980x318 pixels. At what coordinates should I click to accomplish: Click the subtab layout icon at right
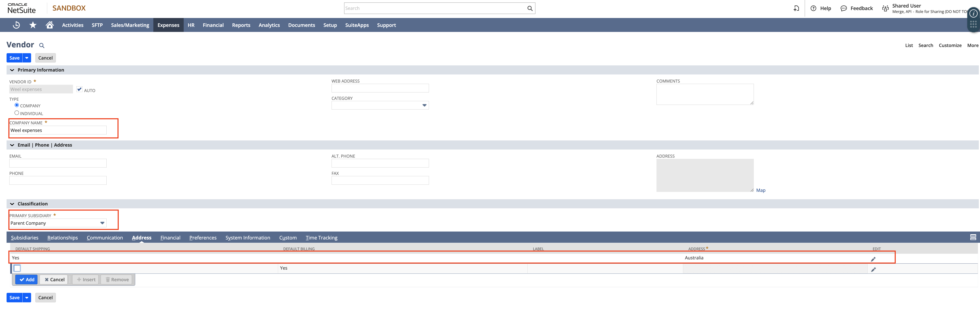point(973,237)
